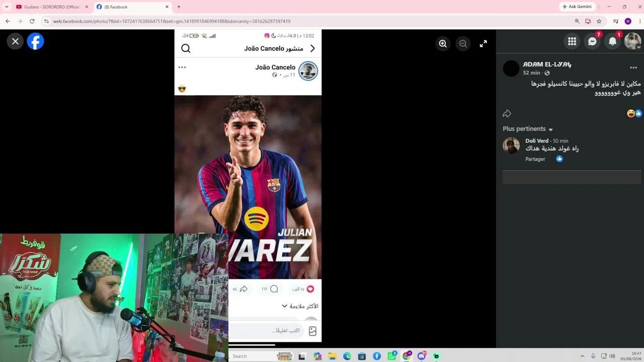Open WhatsApp from the taskbar
The image size is (644, 362).
point(392,356)
